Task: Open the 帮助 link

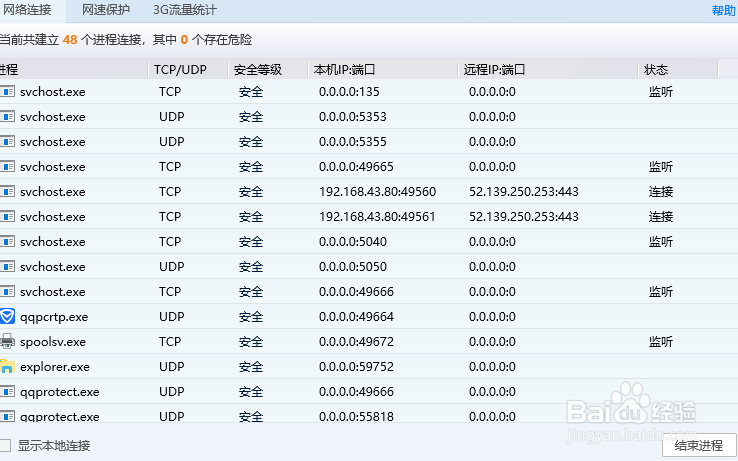Action: click(x=723, y=11)
